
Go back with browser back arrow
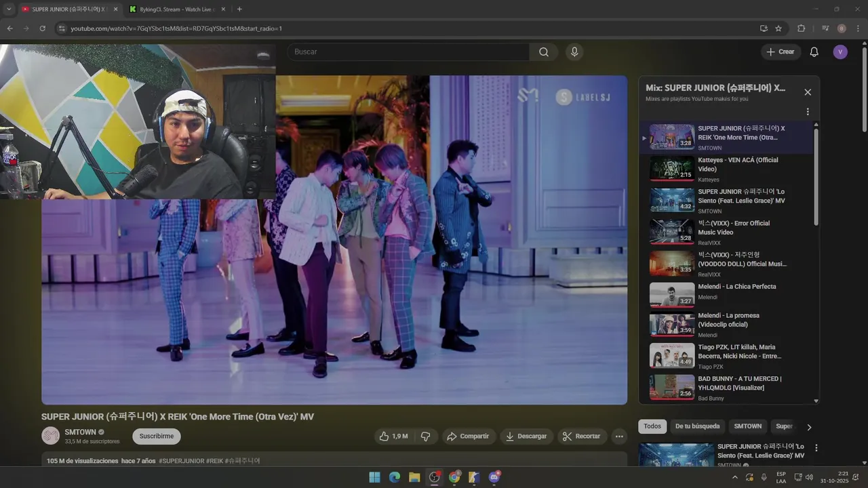point(9,28)
